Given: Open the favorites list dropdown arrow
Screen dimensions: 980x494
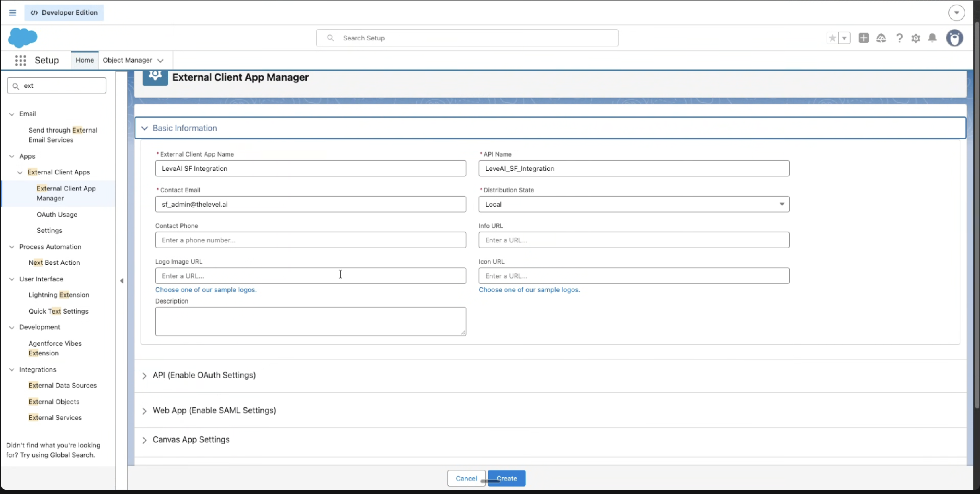Looking at the screenshot, I should tap(844, 38).
